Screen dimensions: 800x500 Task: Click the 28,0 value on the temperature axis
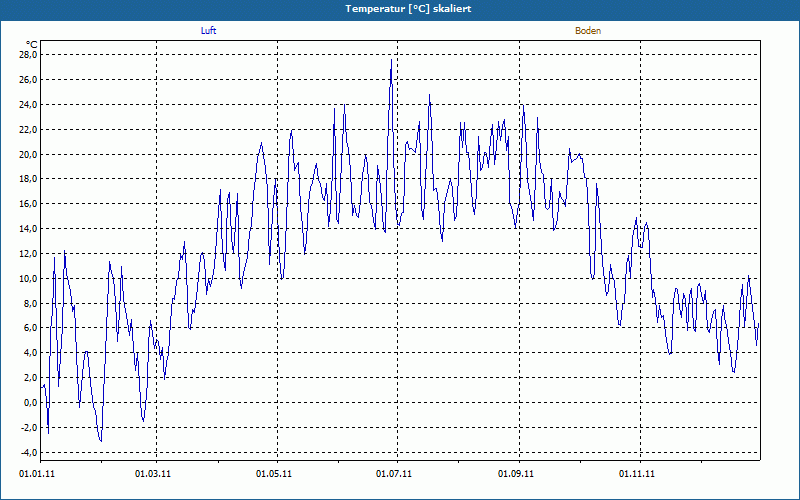click(29, 55)
